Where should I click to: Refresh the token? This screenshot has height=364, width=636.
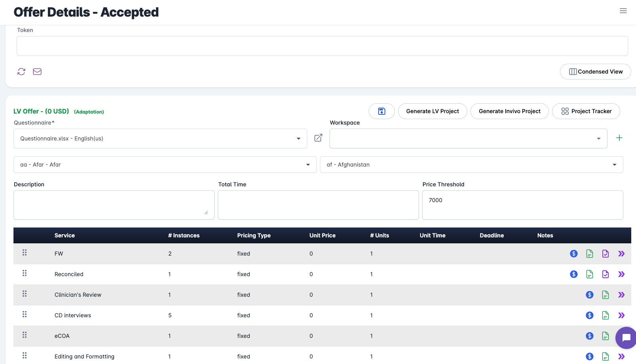[x=21, y=72]
